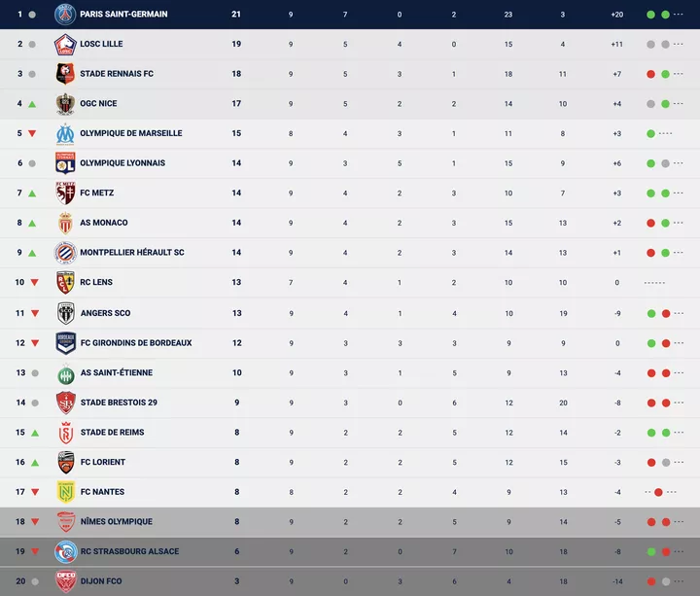The height and width of the screenshot is (596, 700).
Task: Open the Montpellier Hérault SC team link
Action: click(x=131, y=253)
